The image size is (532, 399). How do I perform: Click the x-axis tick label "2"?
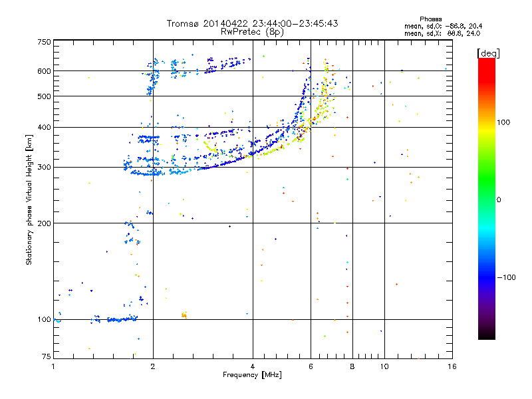(153, 366)
